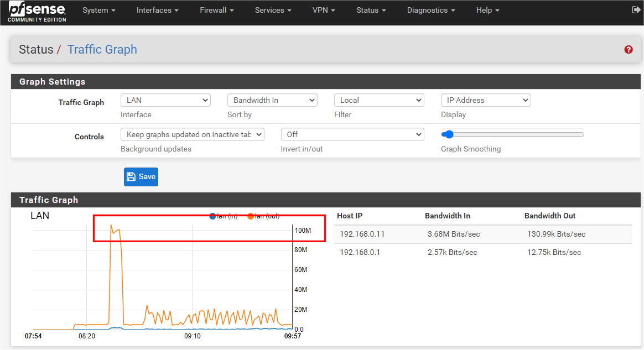Click the Bandwidth In column header

(447, 216)
